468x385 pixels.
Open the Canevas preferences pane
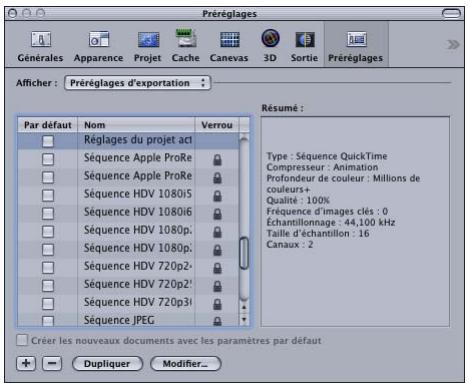[x=229, y=46]
